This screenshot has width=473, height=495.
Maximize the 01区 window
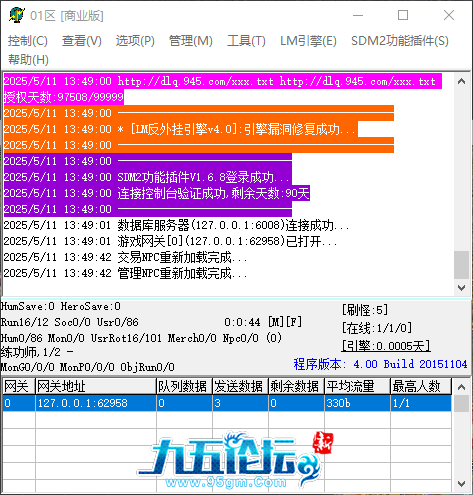point(403,15)
